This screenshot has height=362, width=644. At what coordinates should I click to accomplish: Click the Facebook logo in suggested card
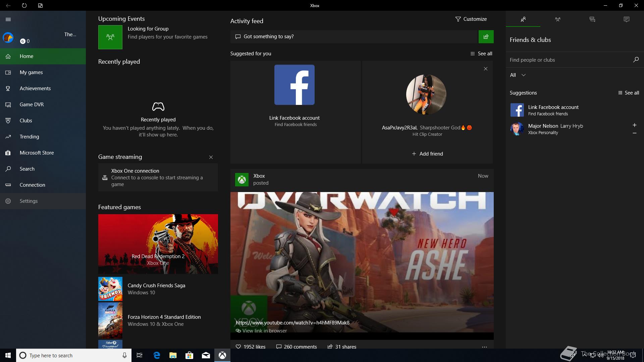pyautogui.click(x=294, y=85)
